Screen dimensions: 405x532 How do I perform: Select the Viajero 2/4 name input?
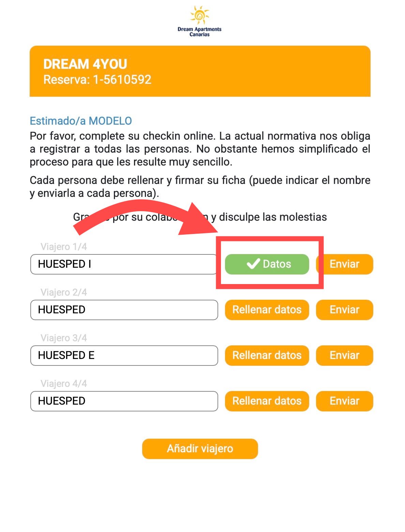coord(124,310)
